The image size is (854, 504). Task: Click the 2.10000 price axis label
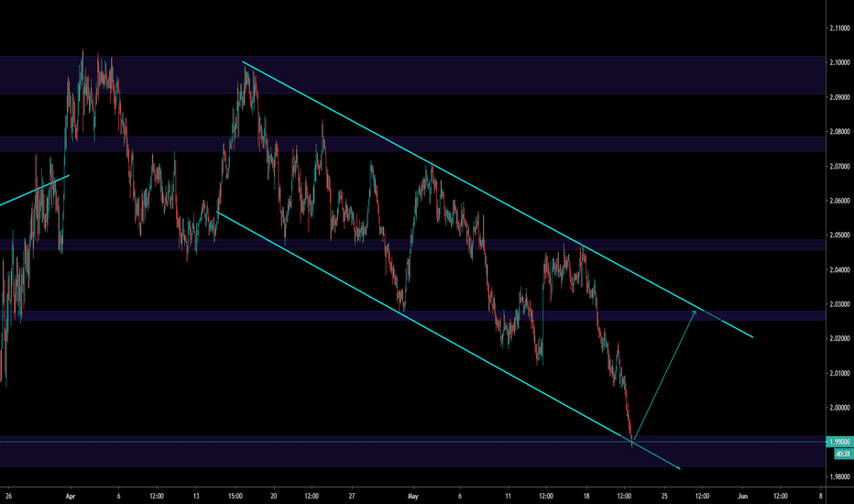click(839, 62)
